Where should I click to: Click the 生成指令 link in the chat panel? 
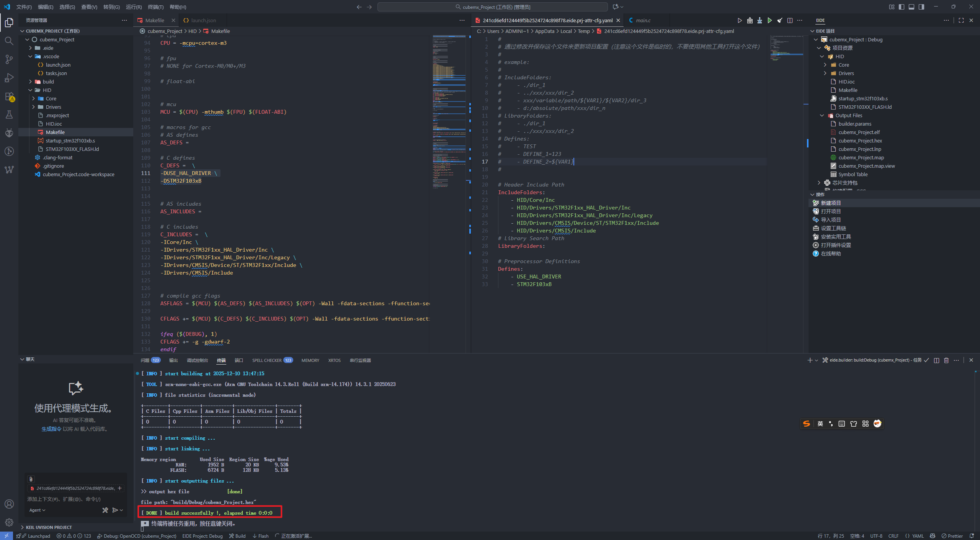[x=51, y=429]
